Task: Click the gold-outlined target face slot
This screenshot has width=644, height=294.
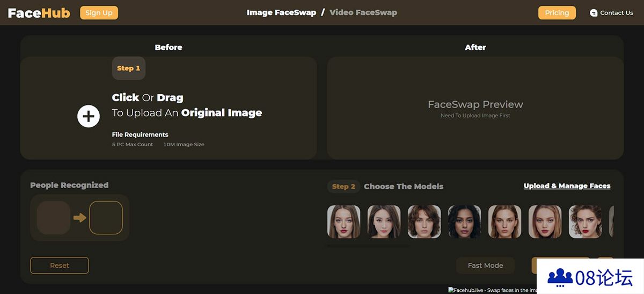Action: point(106,218)
